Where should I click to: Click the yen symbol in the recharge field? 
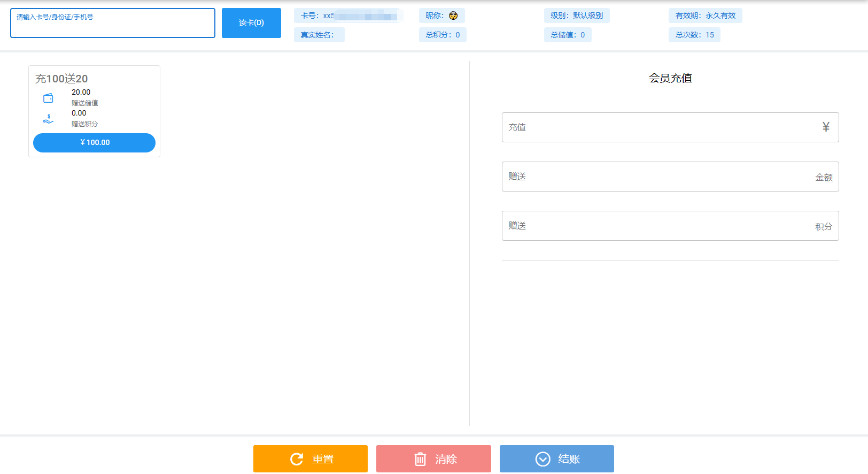click(x=826, y=127)
